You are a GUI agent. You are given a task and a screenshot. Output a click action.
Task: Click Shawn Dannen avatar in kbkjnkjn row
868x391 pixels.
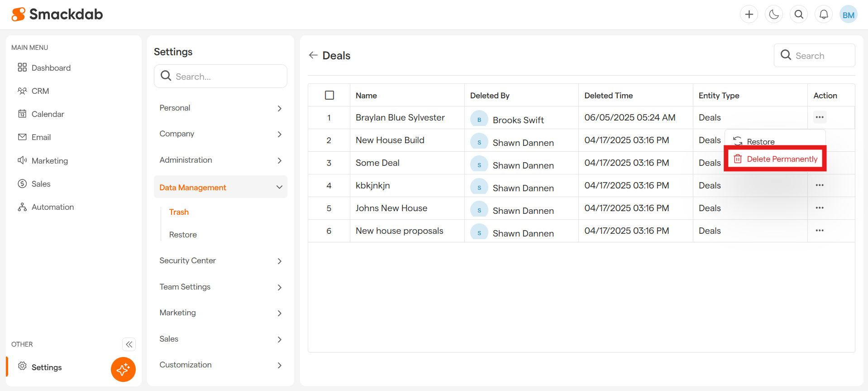tap(479, 187)
